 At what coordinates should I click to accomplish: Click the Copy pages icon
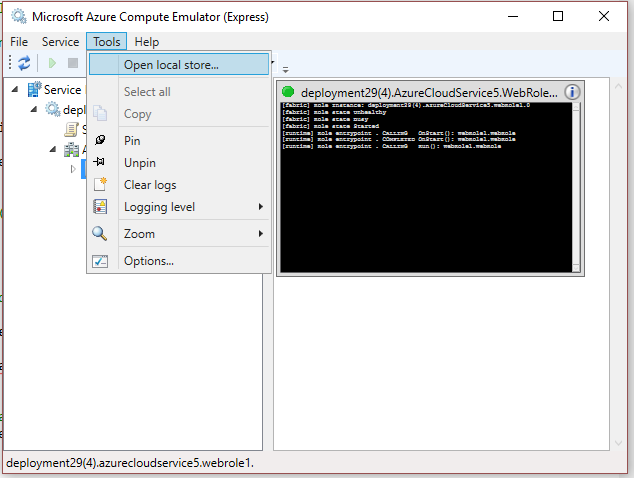click(x=100, y=113)
